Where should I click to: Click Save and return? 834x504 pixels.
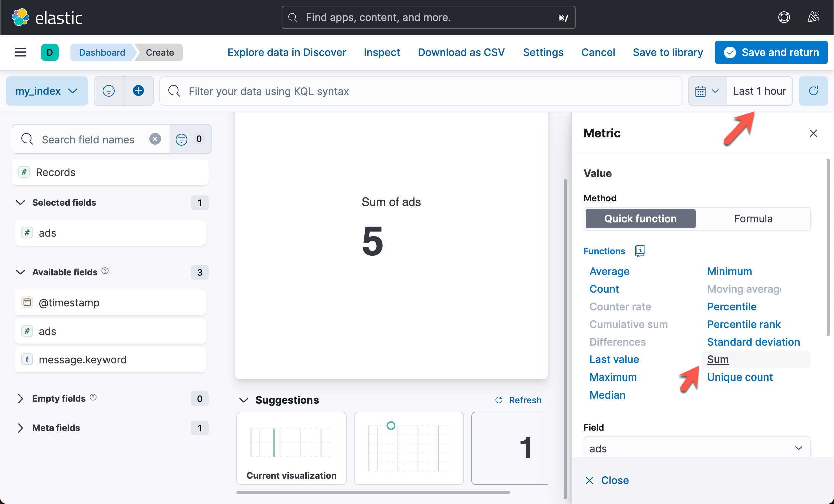[771, 52]
